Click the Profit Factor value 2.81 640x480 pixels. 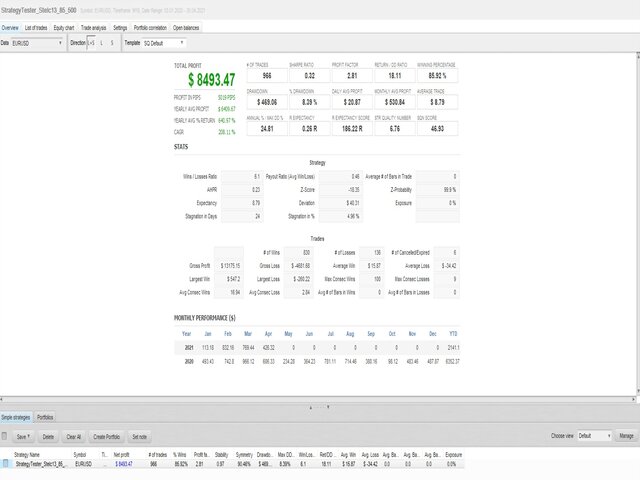pos(352,76)
